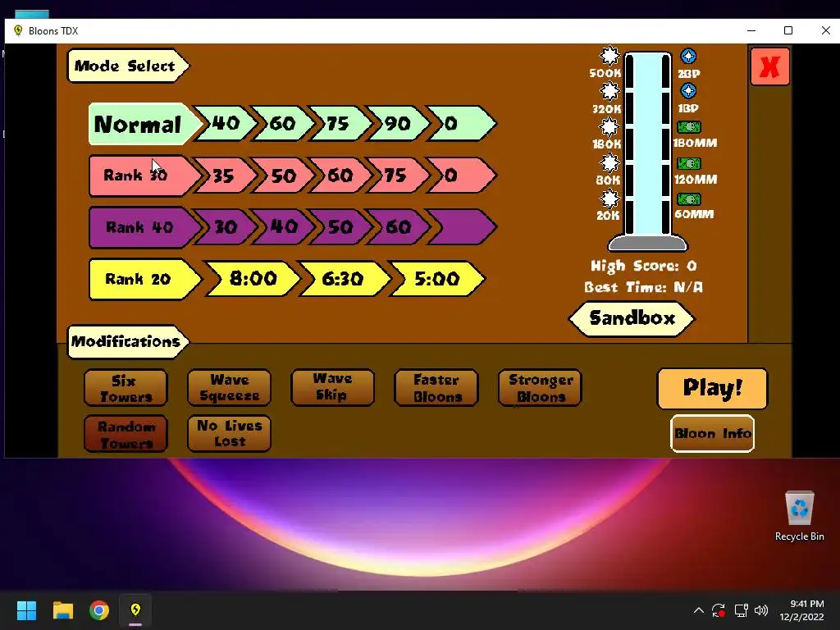The width and height of the screenshot is (840, 630).
Task: Pick the green 75 rounds arrow
Action: coord(339,124)
